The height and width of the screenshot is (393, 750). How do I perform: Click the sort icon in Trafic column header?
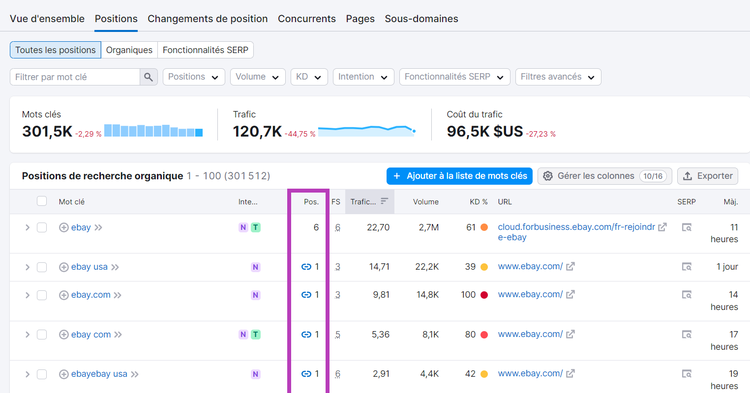(384, 201)
